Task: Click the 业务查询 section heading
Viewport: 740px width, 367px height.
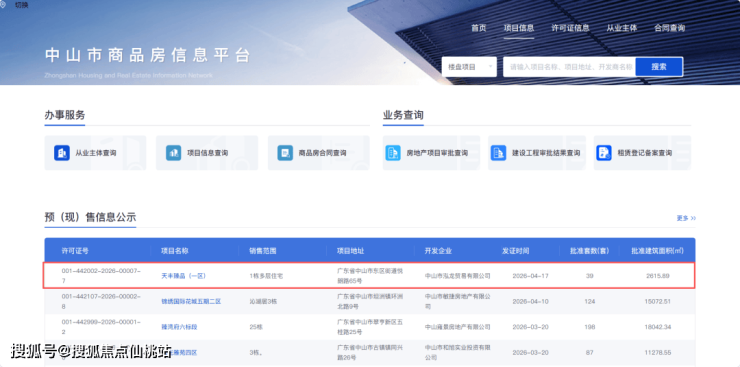Action: [403, 115]
